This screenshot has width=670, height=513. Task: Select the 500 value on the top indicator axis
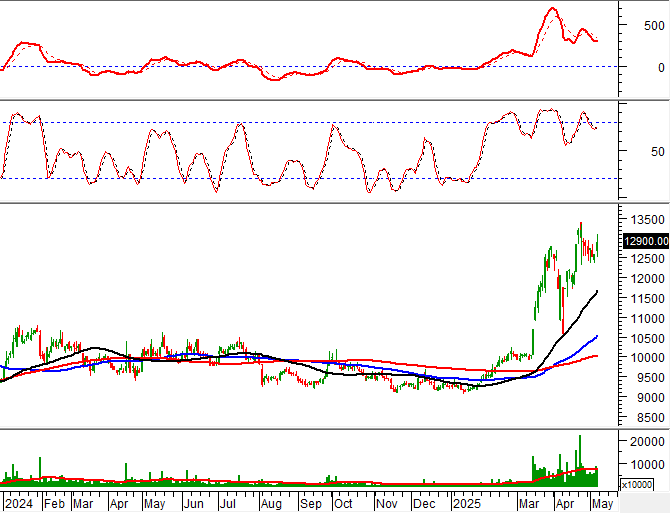click(654, 26)
